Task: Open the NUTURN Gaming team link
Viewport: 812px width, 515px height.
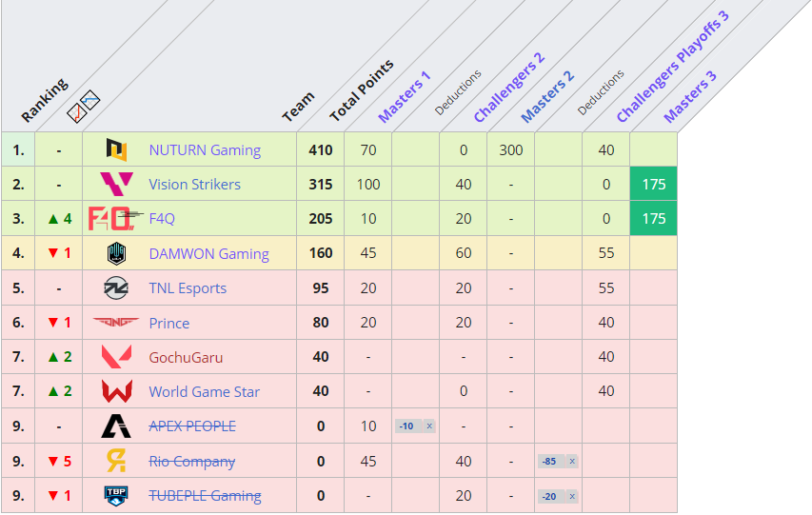Action: tap(205, 150)
